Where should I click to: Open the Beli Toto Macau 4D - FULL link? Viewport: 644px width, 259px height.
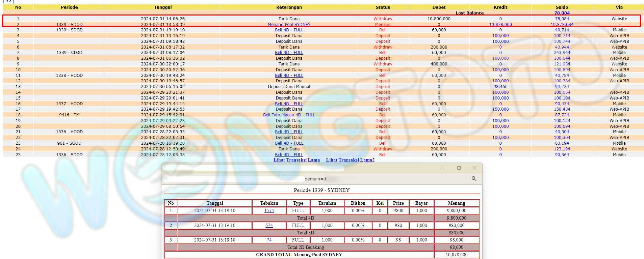click(289, 115)
